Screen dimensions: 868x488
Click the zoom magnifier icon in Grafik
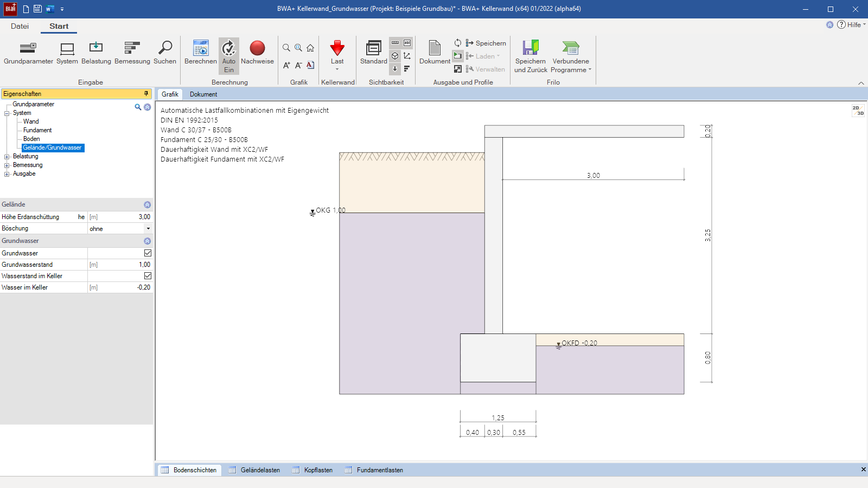coord(286,48)
